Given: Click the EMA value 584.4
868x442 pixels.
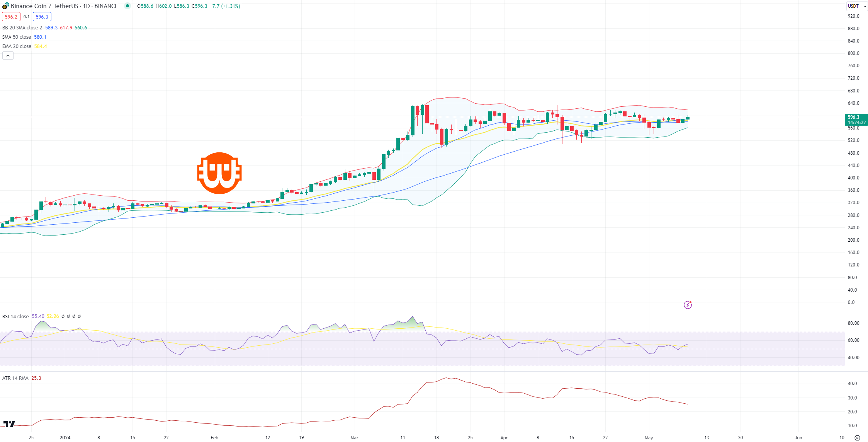Looking at the screenshot, I should [x=41, y=46].
